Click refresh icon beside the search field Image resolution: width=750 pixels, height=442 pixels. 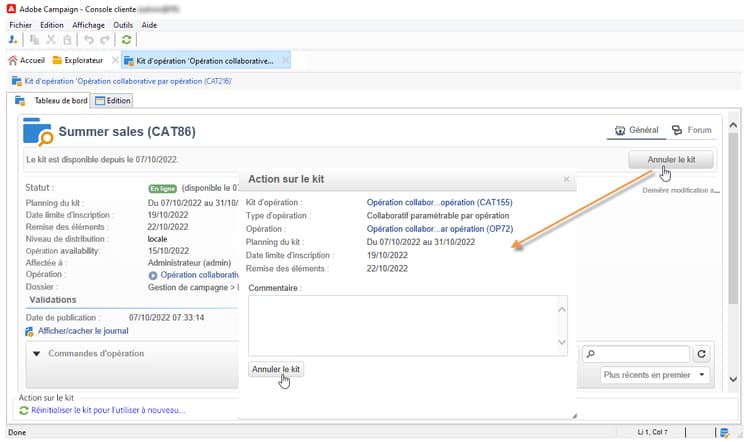click(x=702, y=354)
